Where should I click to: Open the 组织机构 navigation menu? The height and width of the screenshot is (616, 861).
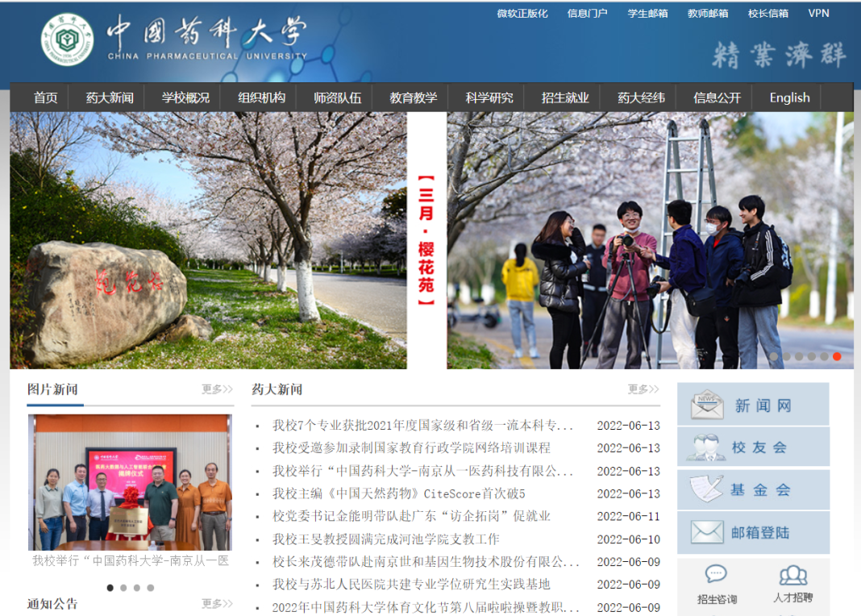(261, 98)
